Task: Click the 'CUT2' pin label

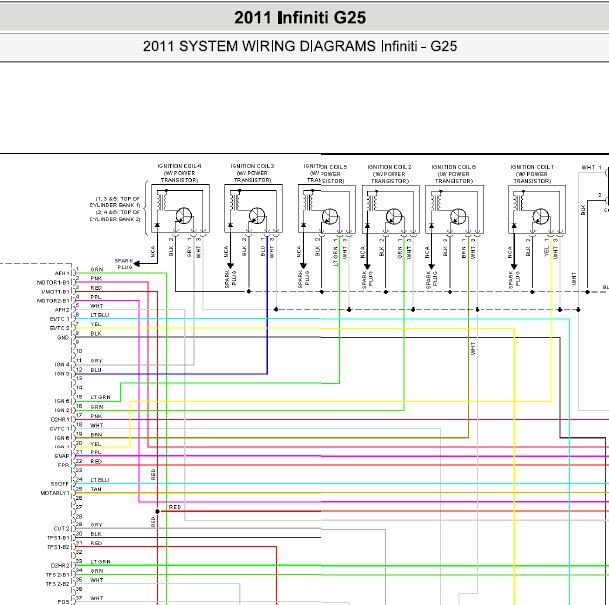Action: click(62, 529)
